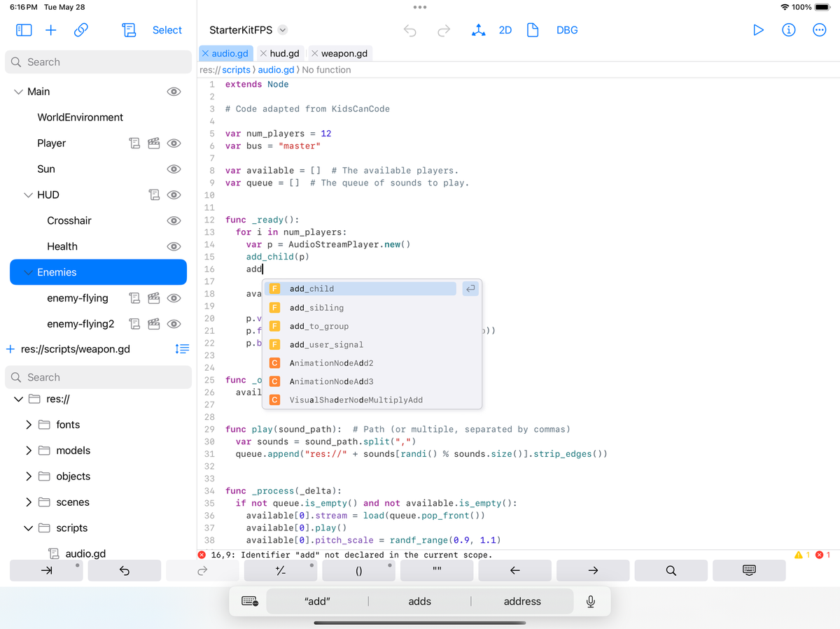The width and height of the screenshot is (840, 629).
Task: Open search using the magnifier keyboard toolbar icon
Action: click(x=670, y=570)
